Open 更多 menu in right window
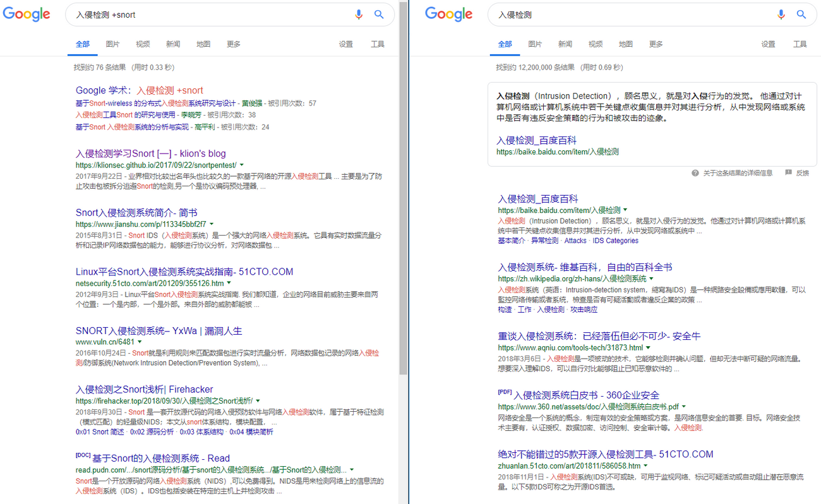 coord(656,44)
